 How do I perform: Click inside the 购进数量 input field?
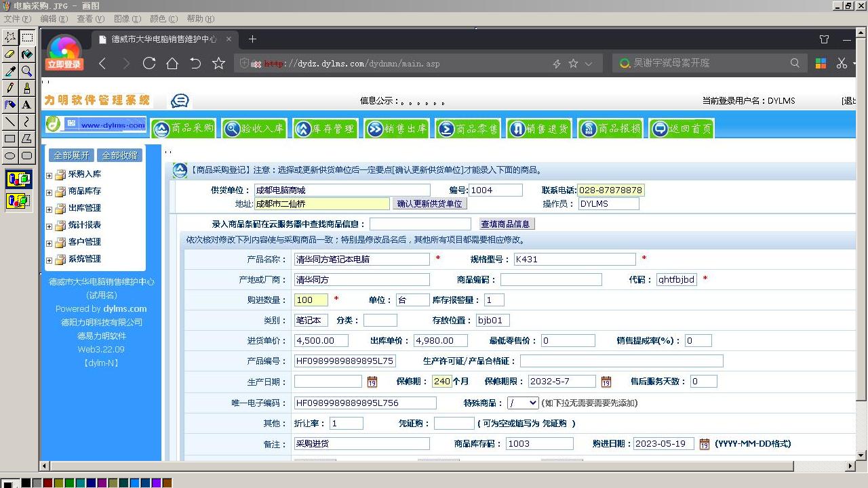coord(311,300)
